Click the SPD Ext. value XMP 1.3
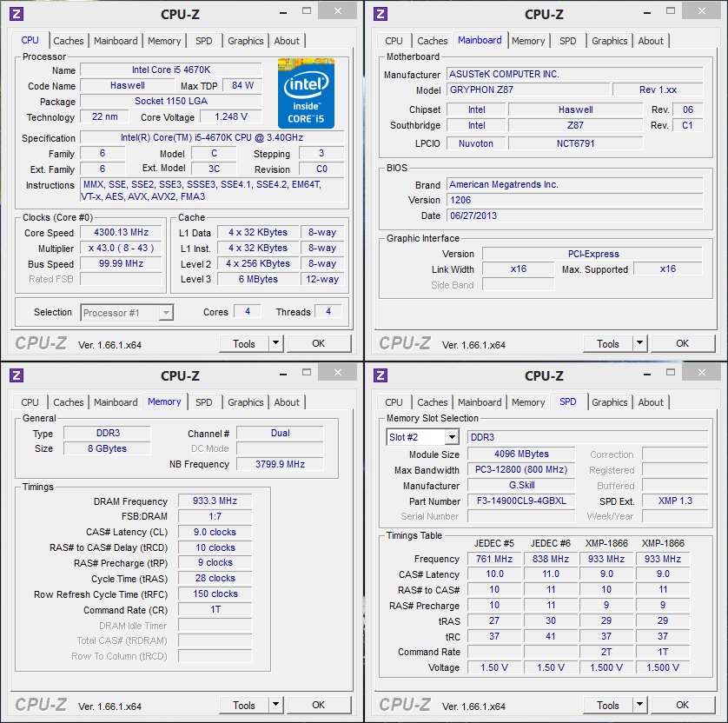This screenshot has width=728, height=723. tap(675, 501)
